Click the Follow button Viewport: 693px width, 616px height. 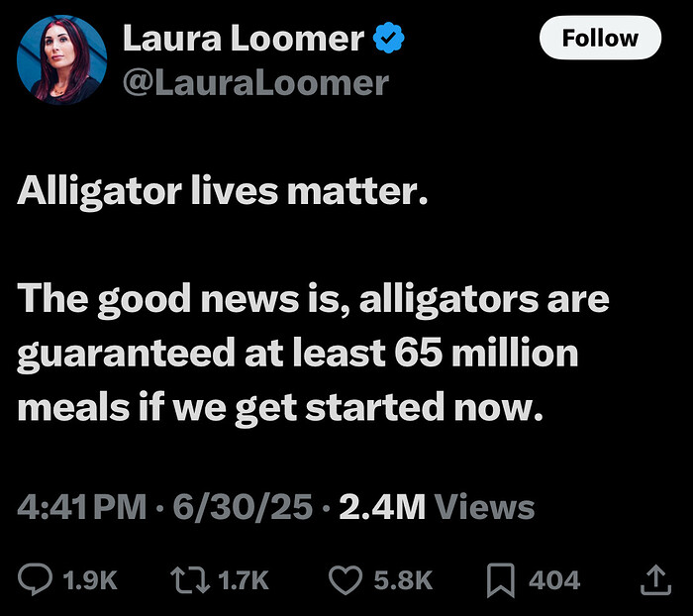pyautogui.click(x=600, y=38)
